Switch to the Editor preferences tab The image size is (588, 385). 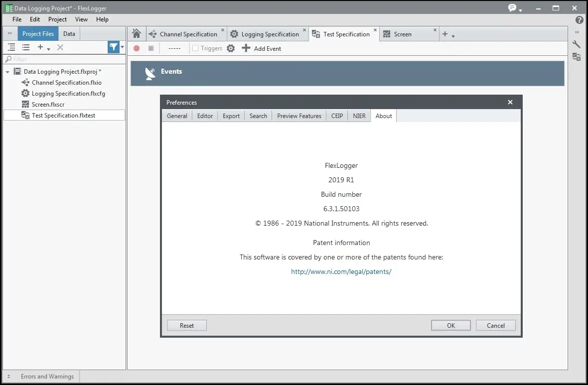pos(205,116)
